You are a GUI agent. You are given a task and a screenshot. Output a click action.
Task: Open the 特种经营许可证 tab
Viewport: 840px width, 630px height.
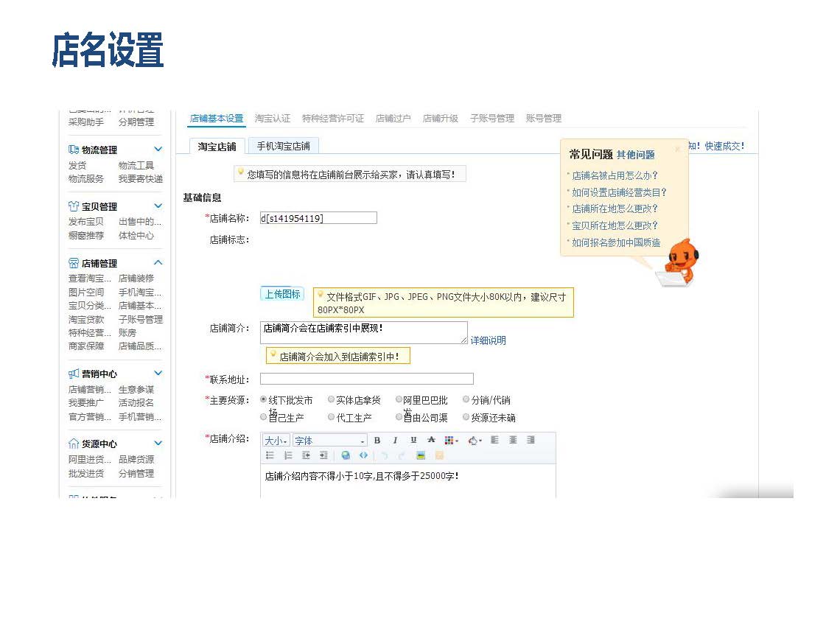pyautogui.click(x=332, y=119)
